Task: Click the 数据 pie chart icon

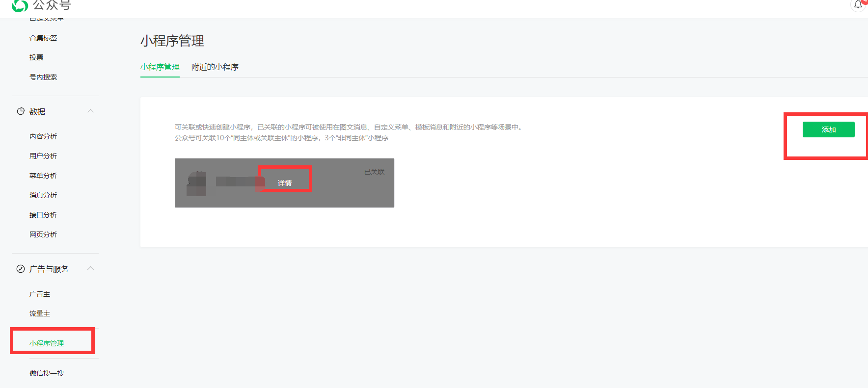Action: pos(21,111)
